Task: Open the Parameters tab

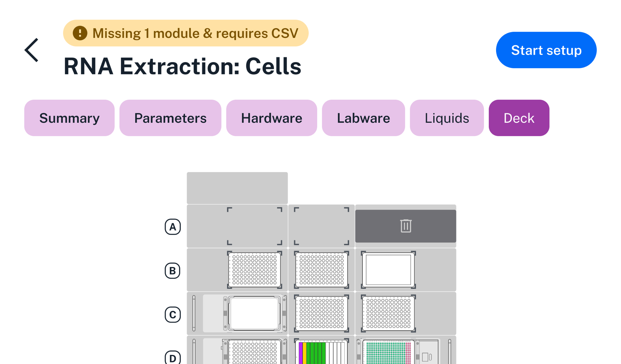Action: tap(170, 118)
